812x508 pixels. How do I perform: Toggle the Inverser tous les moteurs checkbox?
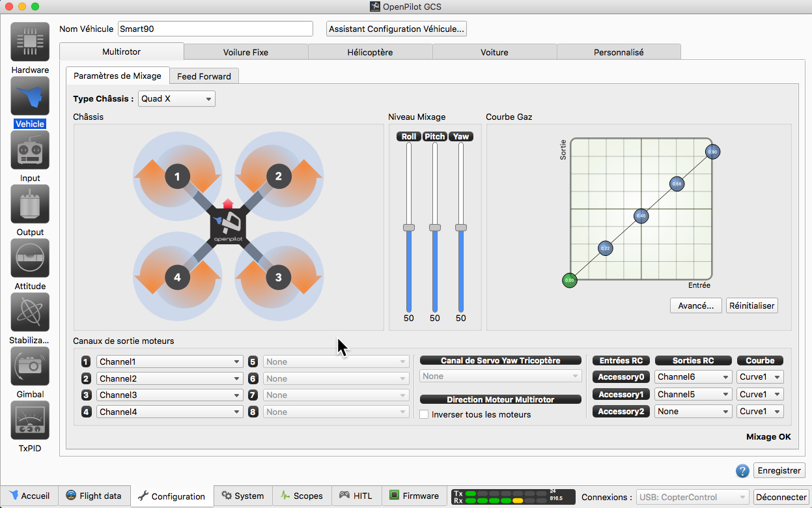point(425,414)
